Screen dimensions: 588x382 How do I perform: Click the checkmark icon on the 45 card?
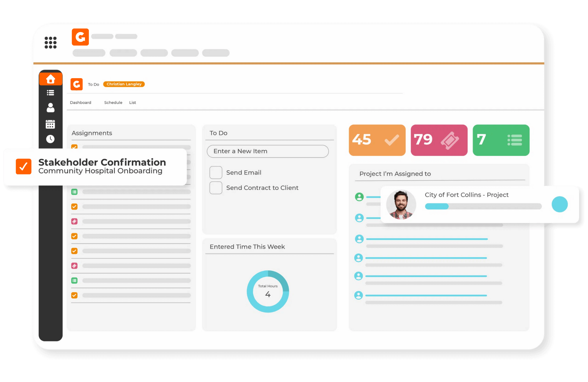tap(392, 140)
